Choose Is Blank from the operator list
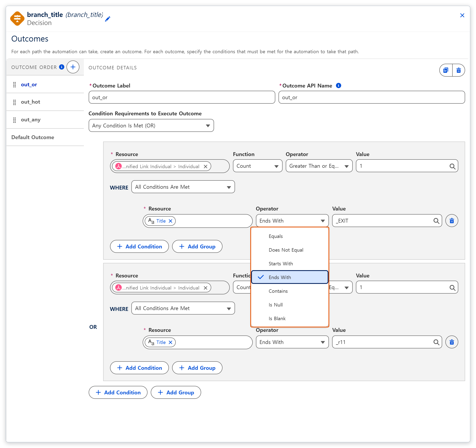 (290, 318)
